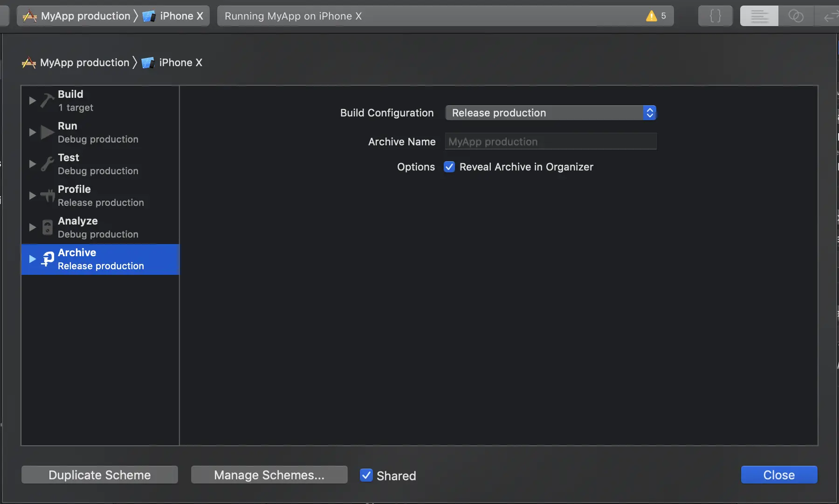
Task: Click MyApp production scheme icon in toolbar
Action: point(29,16)
